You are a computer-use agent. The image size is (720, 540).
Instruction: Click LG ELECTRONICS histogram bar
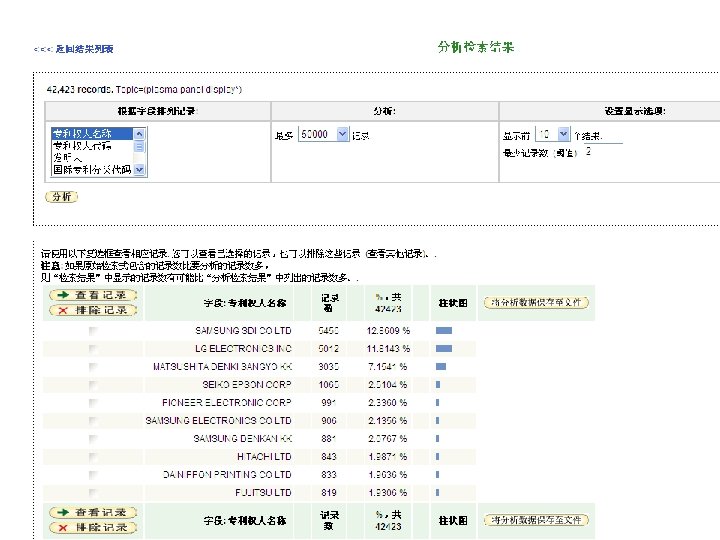[x=444, y=349]
